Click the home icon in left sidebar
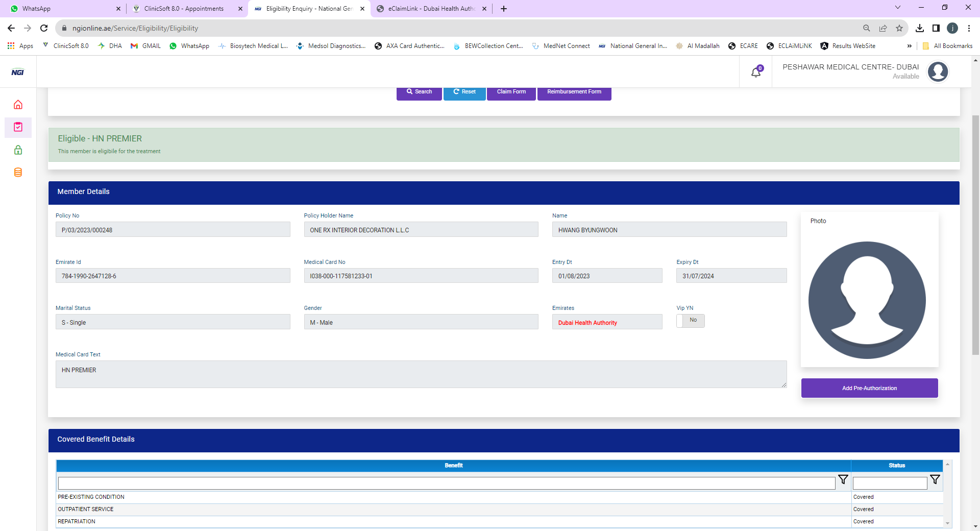 [x=18, y=105]
